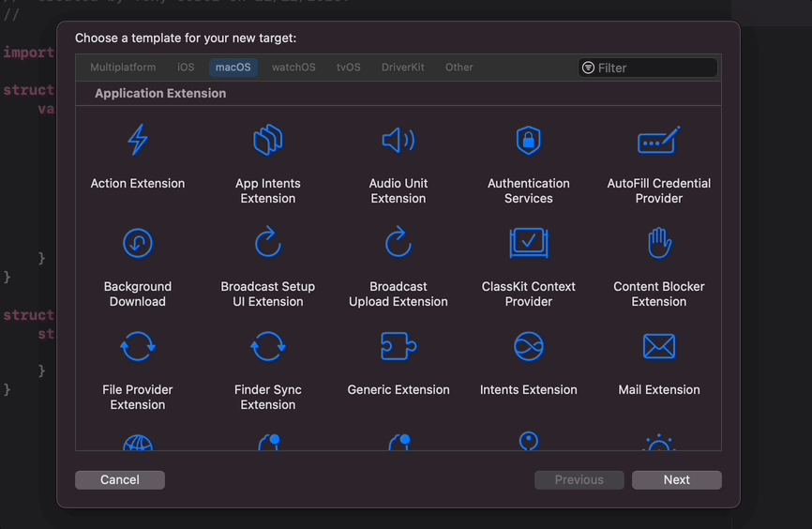Choose the App Intents Extension icon
The height and width of the screenshot is (529, 812).
[268, 140]
